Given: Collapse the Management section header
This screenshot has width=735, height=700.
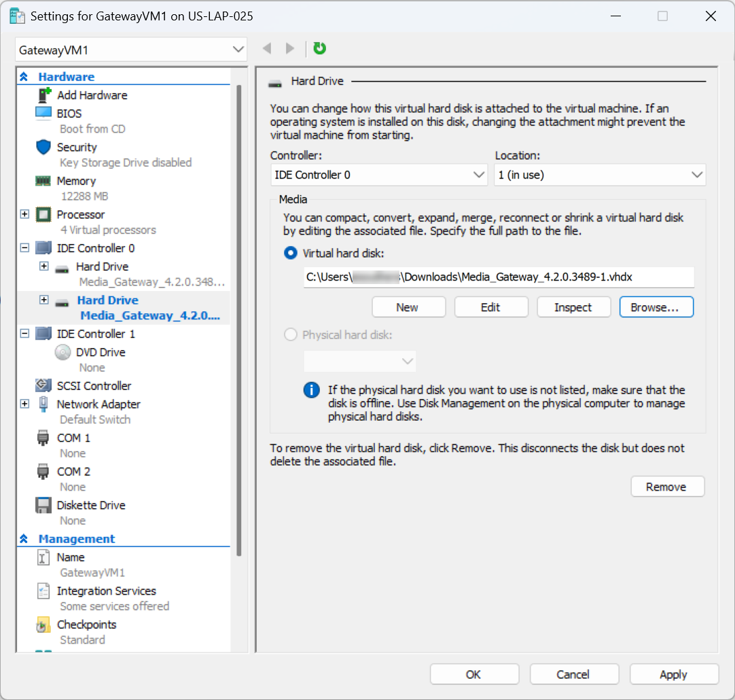Looking at the screenshot, I should [24, 539].
